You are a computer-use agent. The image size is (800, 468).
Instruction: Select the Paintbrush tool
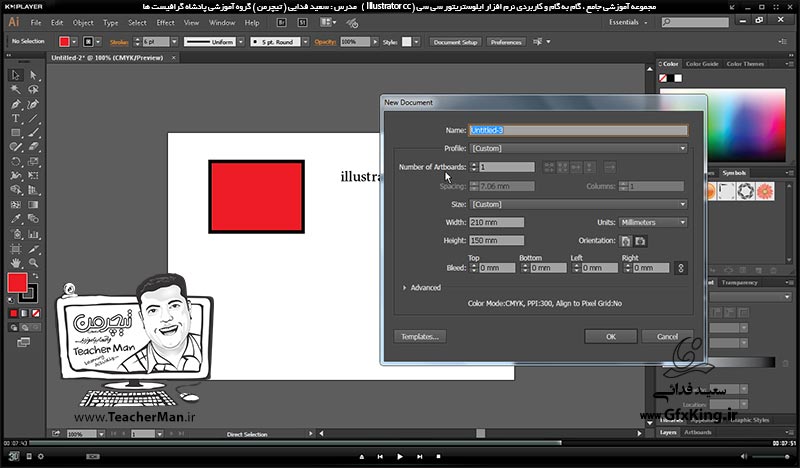coord(33,133)
